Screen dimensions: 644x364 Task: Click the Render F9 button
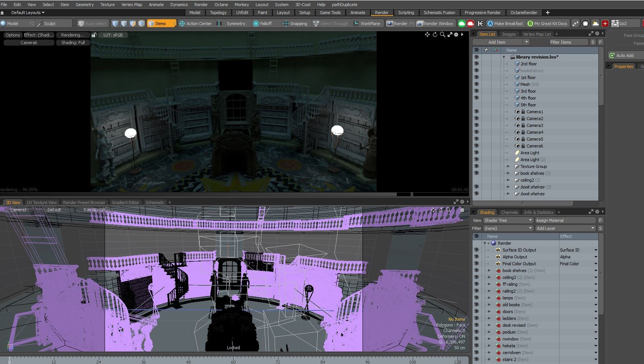tap(400, 23)
